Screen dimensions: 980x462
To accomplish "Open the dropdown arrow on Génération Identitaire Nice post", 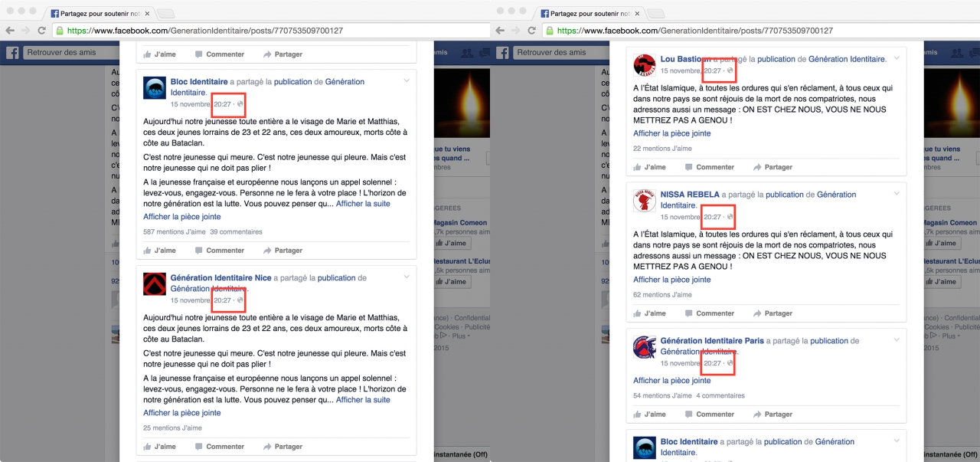I will click(407, 278).
